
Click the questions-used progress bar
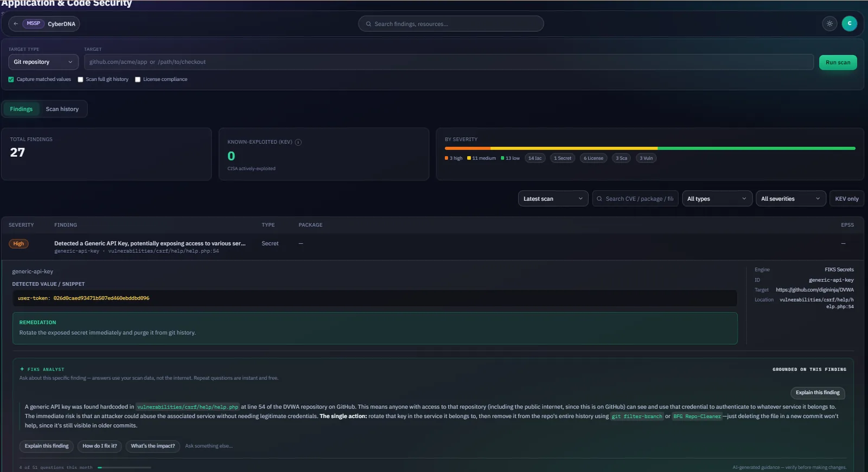click(124, 467)
